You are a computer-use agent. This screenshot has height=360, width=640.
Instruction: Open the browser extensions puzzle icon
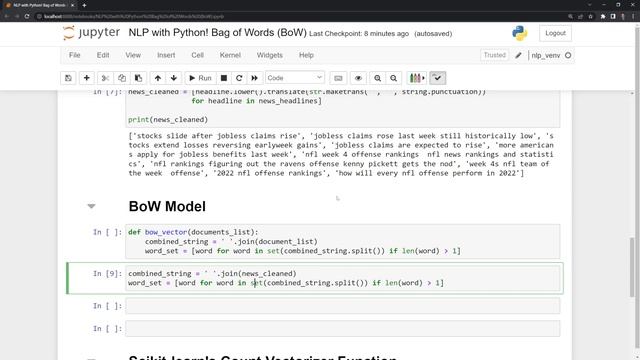pos(603,16)
